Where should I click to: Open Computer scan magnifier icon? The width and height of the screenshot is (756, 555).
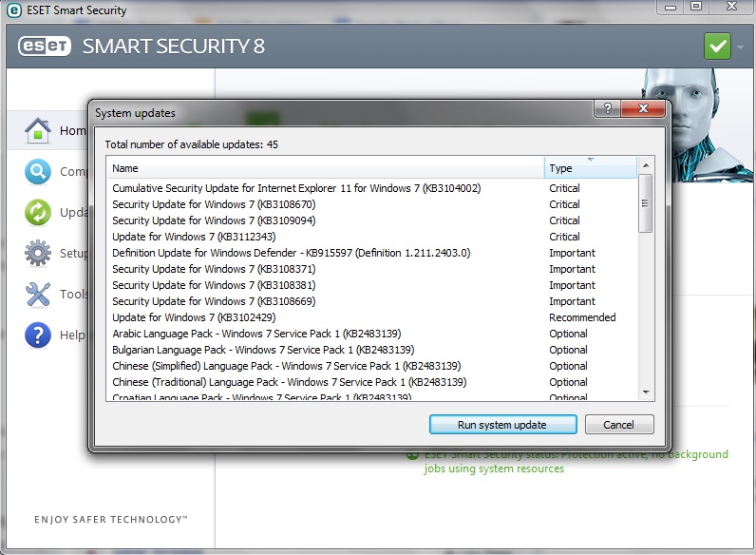tap(38, 171)
